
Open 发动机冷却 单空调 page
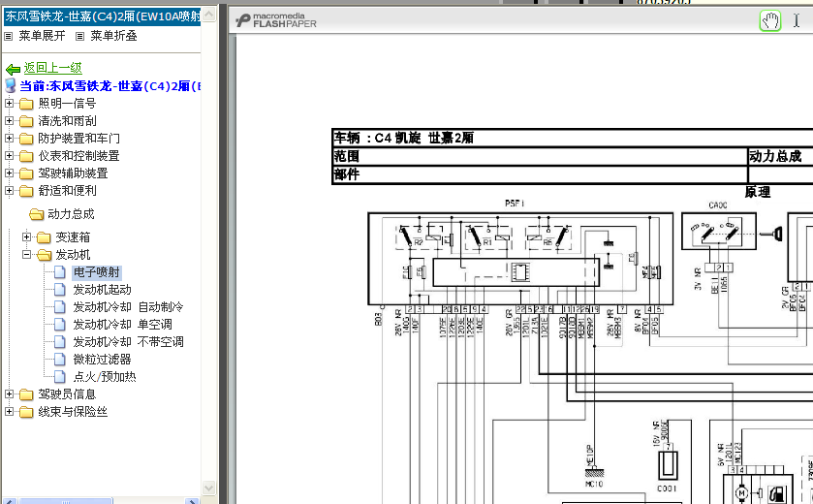tap(122, 325)
